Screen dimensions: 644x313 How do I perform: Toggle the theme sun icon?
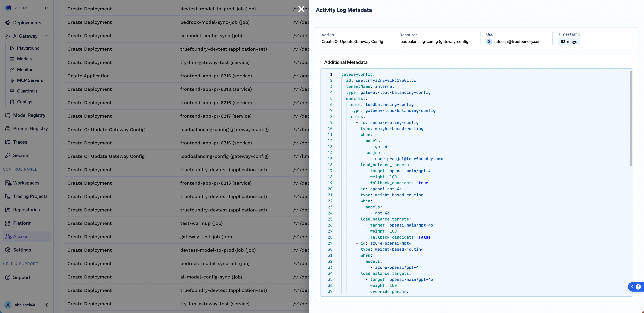(x=46, y=305)
